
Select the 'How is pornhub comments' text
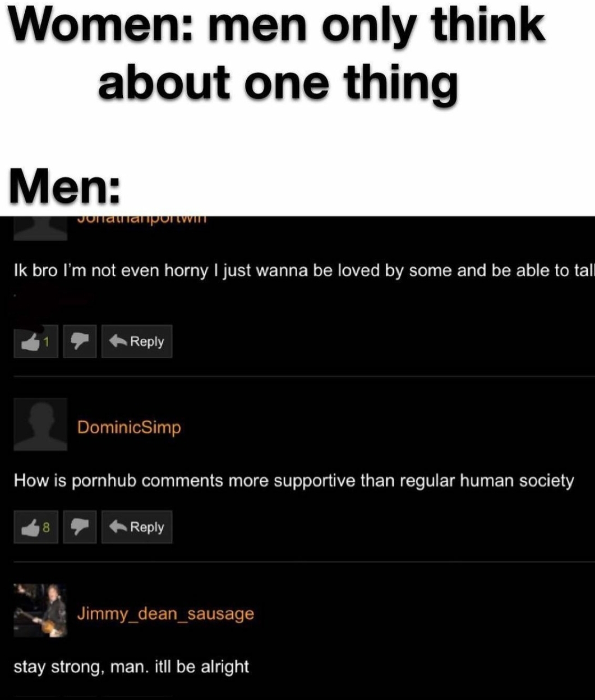pyautogui.click(x=294, y=481)
